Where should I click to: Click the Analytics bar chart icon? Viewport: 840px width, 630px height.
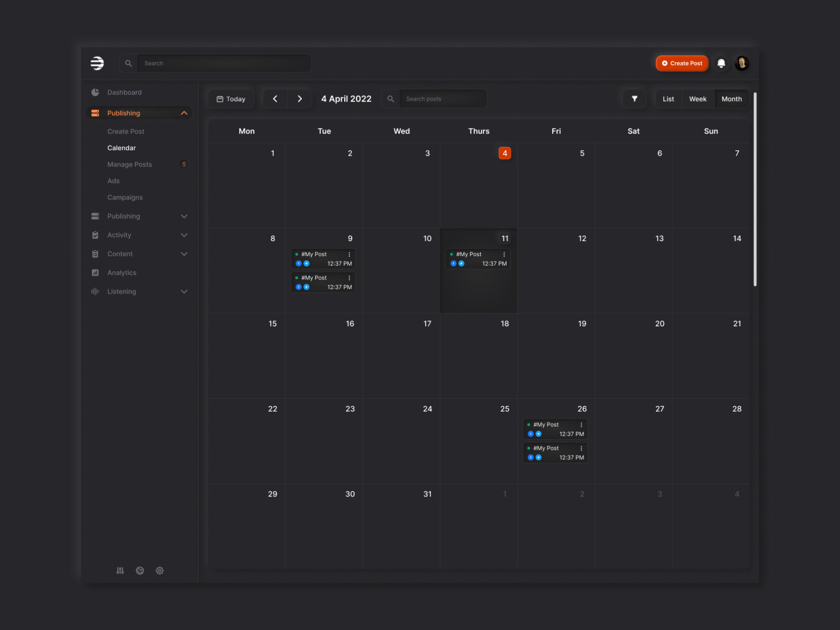click(x=95, y=272)
